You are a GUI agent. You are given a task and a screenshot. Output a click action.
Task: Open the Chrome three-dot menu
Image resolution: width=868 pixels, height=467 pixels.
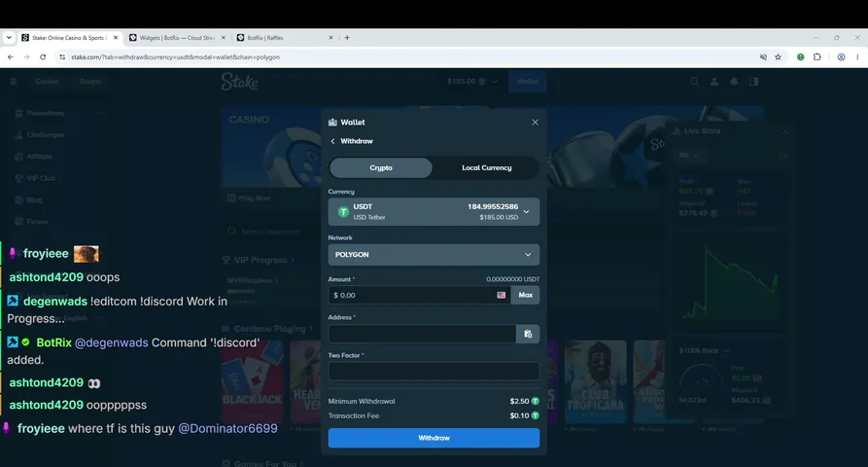point(857,57)
